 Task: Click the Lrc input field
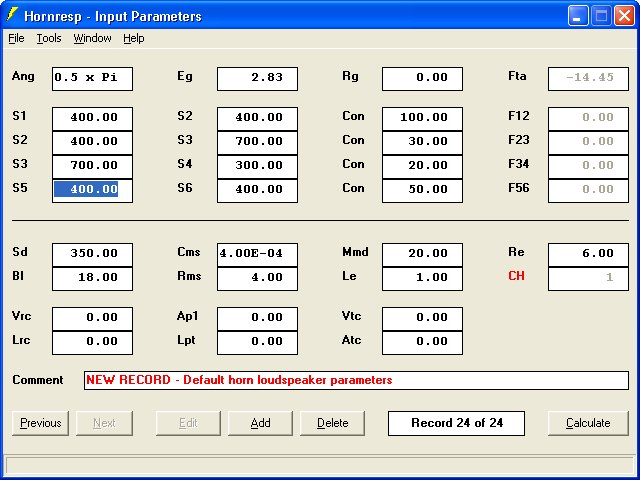[92, 343]
